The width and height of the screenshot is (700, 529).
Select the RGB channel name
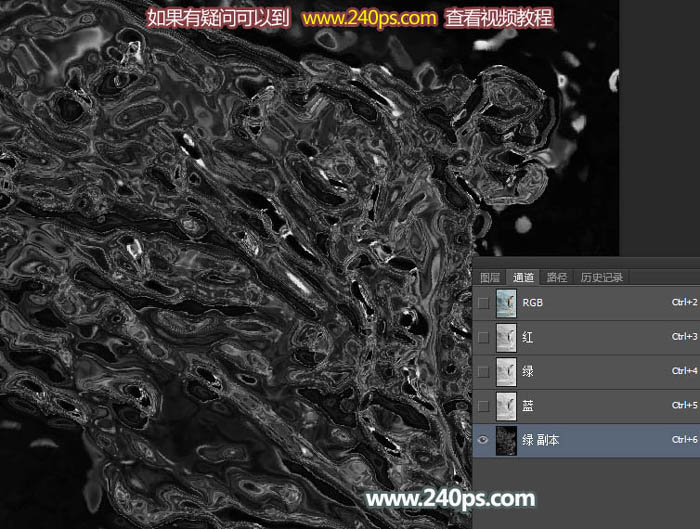pyautogui.click(x=533, y=303)
